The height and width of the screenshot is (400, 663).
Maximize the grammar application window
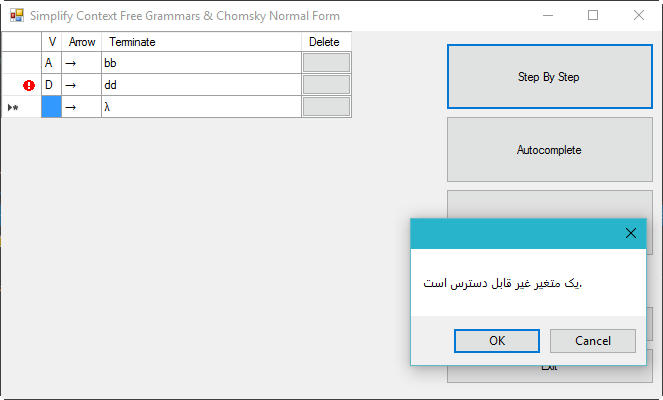pos(593,16)
